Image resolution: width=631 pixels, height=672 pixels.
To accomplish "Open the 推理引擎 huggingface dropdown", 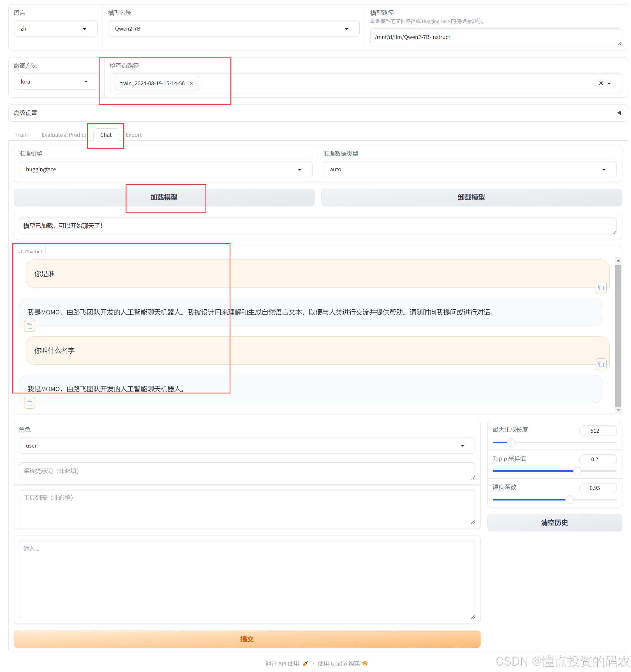I will tap(165, 169).
